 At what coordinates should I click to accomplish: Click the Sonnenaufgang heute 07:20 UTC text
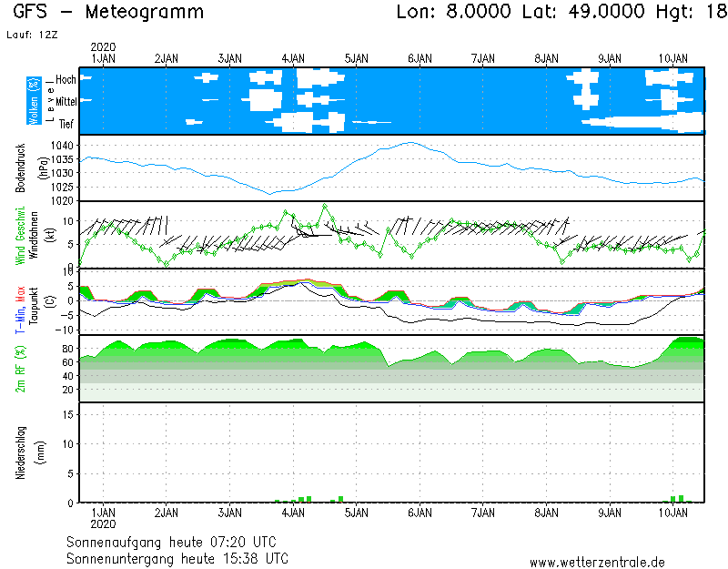[x=177, y=542]
